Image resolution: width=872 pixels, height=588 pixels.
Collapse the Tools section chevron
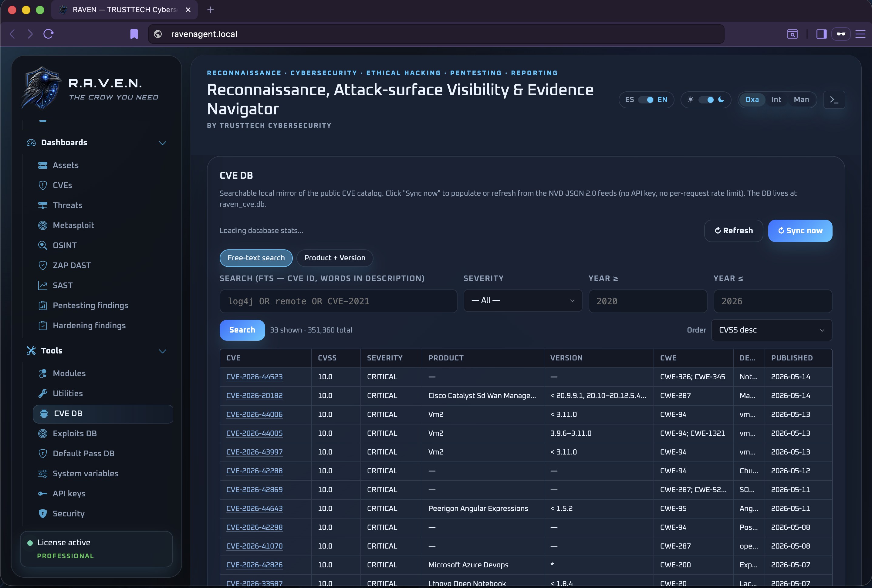(x=162, y=351)
